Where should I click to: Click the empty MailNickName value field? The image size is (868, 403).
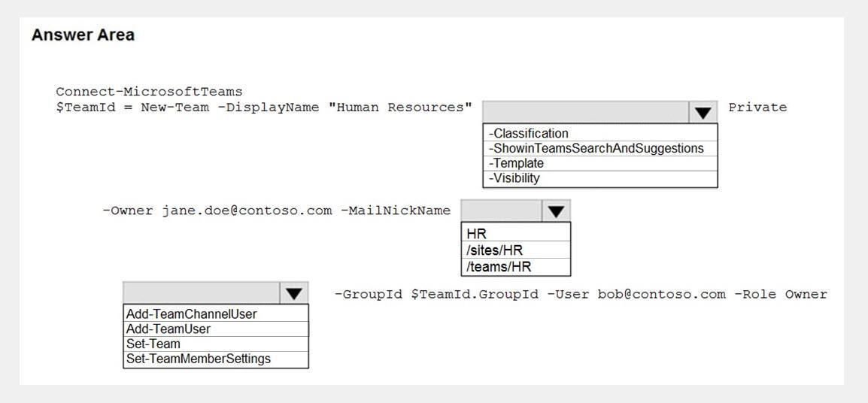click(x=502, y=211)
